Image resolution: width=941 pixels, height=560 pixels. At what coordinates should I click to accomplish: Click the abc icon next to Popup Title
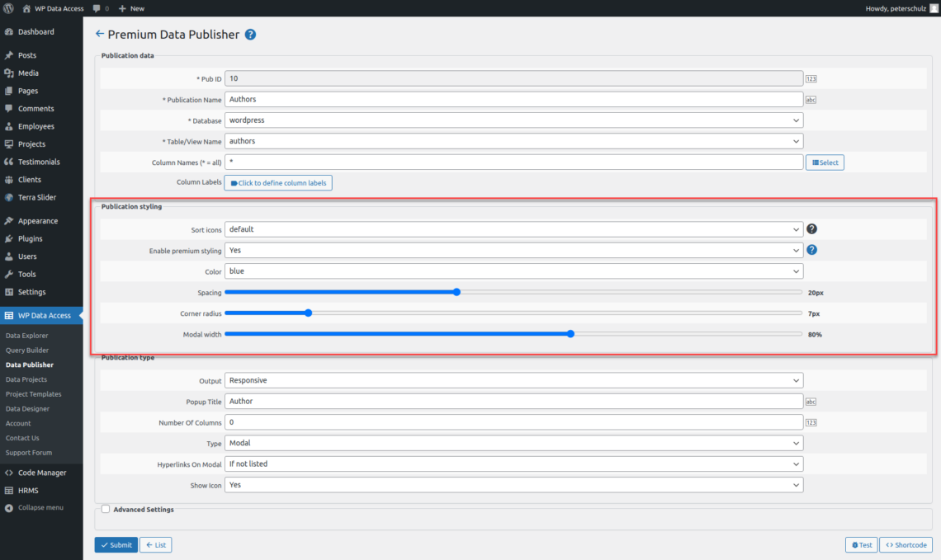coord(809,402)
